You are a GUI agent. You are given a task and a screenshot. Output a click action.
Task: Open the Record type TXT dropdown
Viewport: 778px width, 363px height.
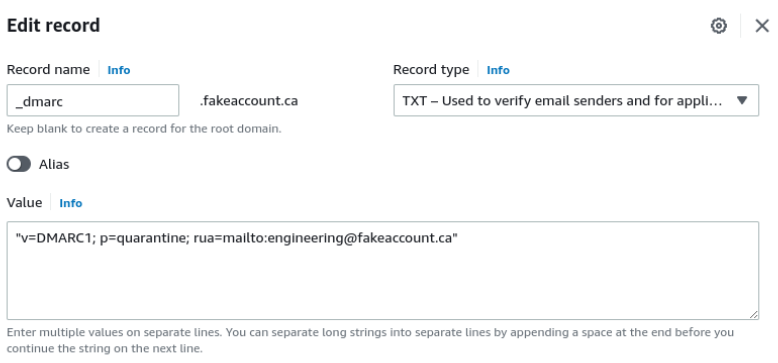point(576,101)
